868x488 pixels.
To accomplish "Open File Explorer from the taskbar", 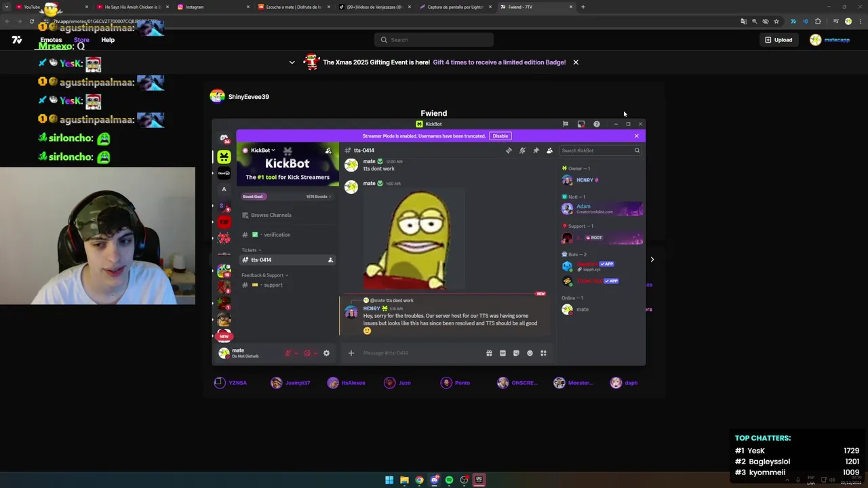I will (404, 480).
